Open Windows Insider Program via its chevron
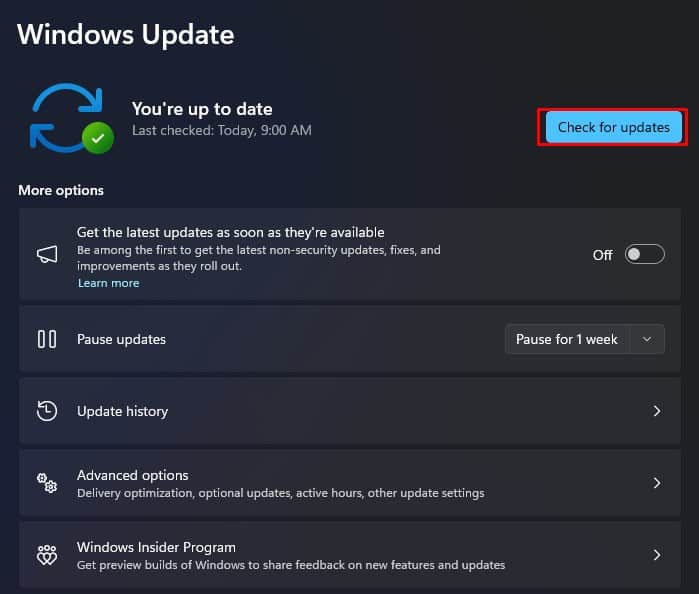This screenshot has height=594, width=699. 657,555
